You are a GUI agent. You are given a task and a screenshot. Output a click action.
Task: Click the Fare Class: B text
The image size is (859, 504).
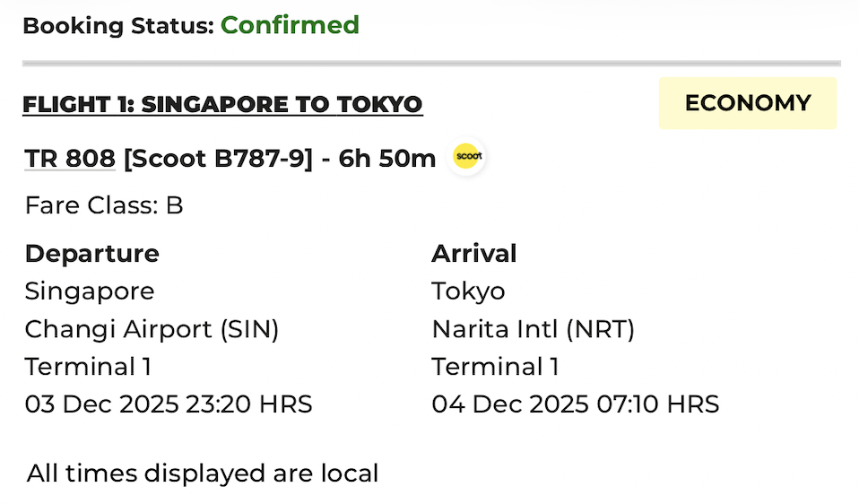click(104, 205)
